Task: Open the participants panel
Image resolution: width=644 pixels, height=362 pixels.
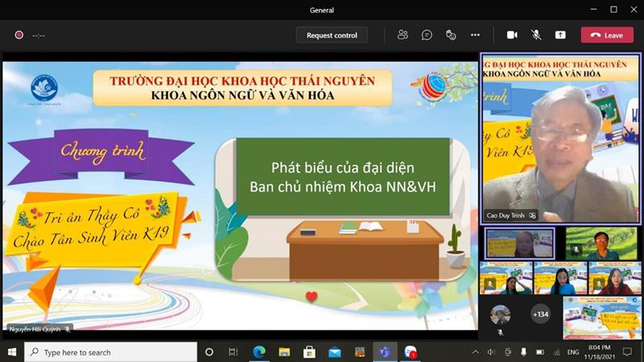Action: [x=402, y=35]
